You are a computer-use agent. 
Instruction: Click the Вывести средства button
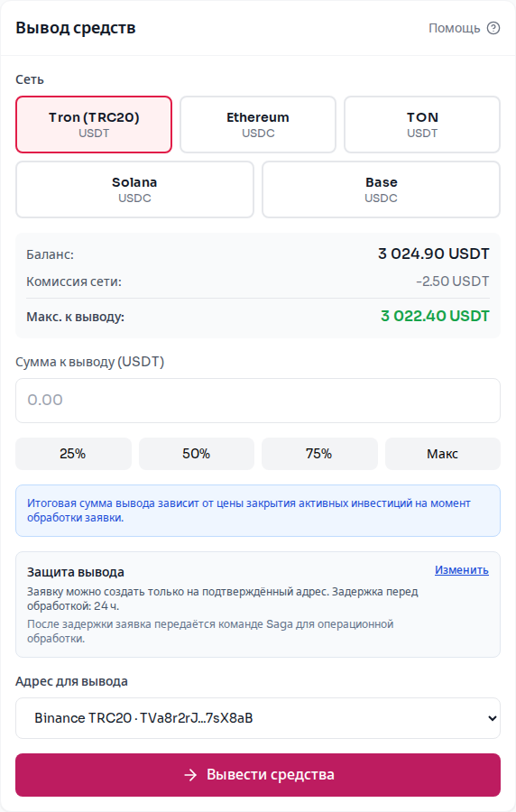click(258, 775)
